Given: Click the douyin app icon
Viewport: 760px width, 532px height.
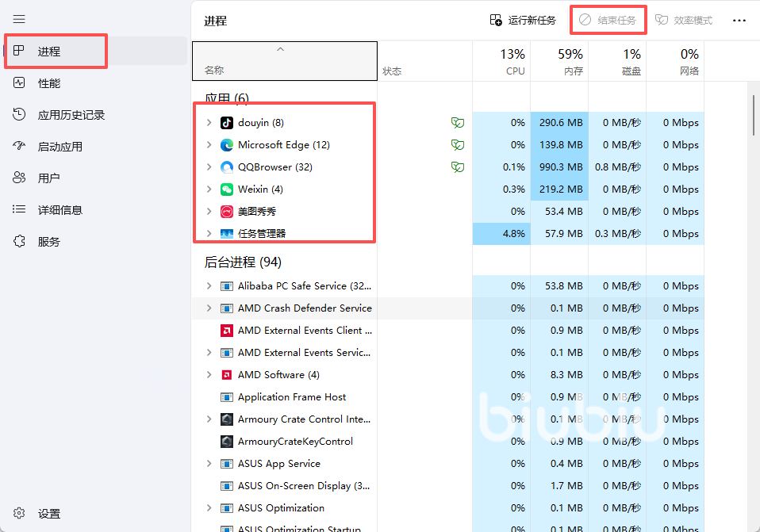Looking at the screenshot, I should 227,123.
